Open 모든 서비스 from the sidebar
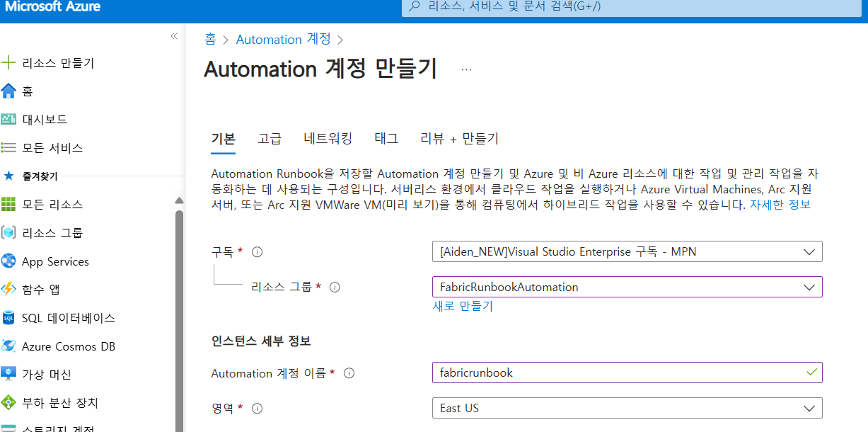The image size is (868, 432). tap(52, 148)
